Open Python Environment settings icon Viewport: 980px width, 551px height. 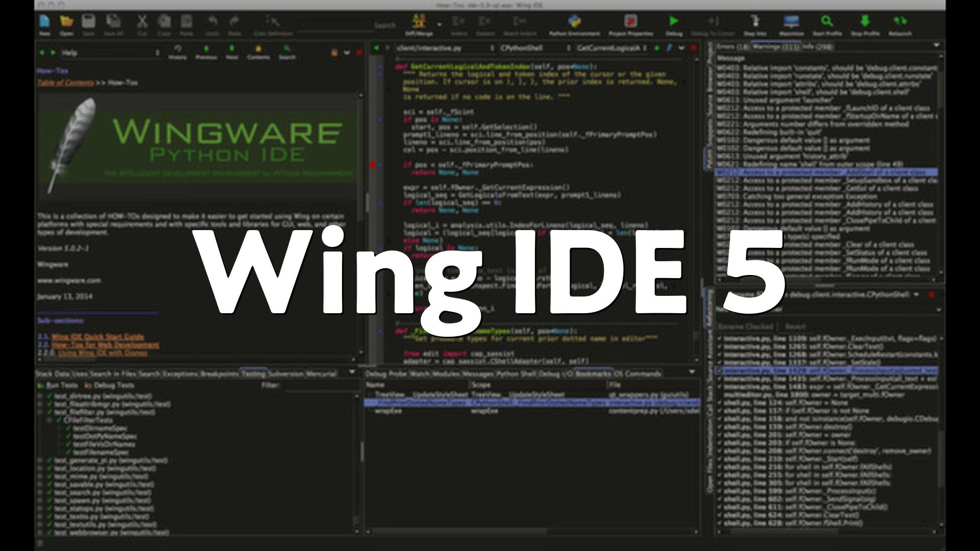(x=574, y=22)
